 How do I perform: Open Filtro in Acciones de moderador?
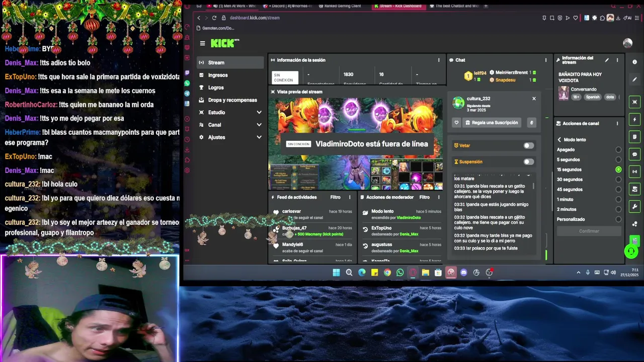(424, 197)
